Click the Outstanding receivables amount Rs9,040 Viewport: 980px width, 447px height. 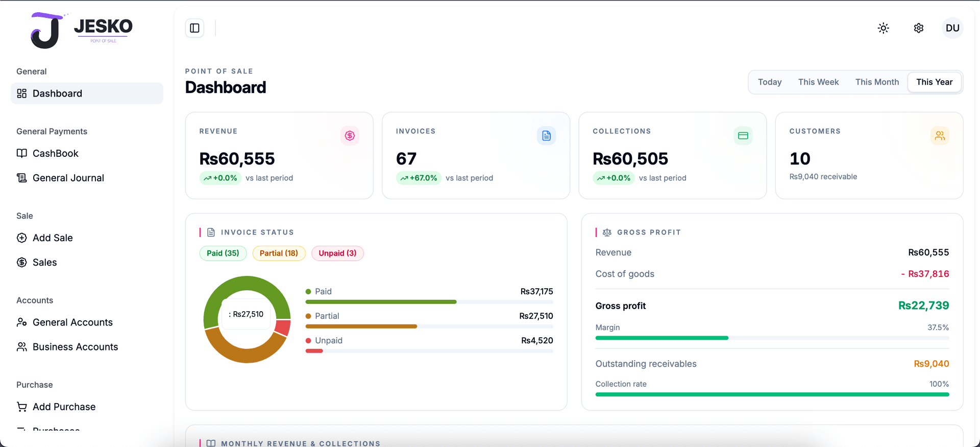click(x=932, y=364)
